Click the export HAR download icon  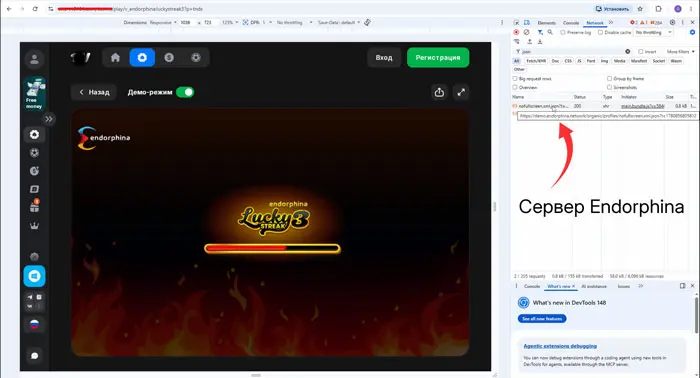click(x=540, y=42)
